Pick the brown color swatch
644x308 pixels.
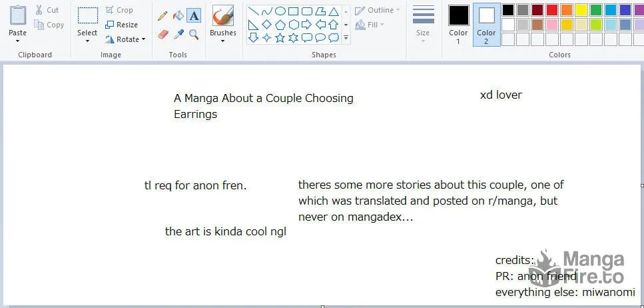(x=537, y=25)
